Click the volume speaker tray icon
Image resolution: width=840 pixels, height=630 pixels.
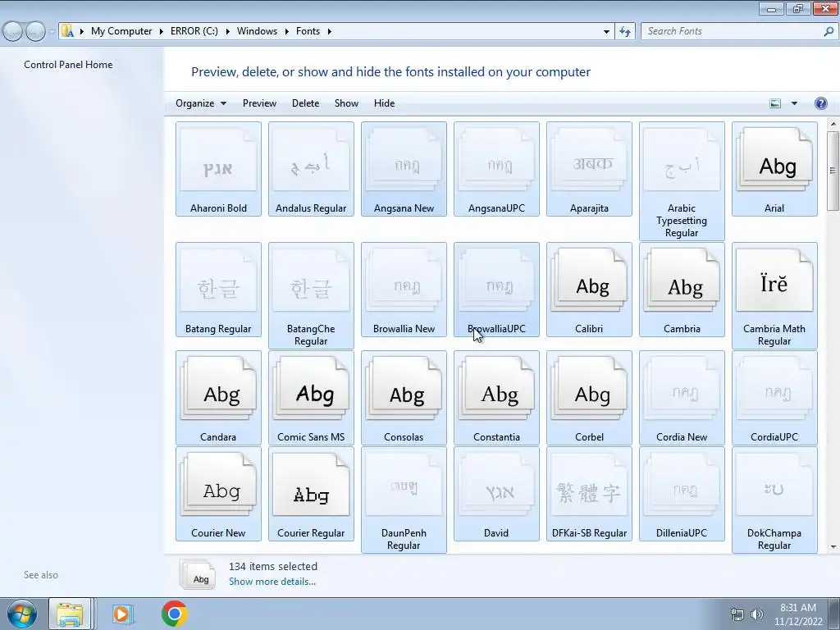point(756,614)
